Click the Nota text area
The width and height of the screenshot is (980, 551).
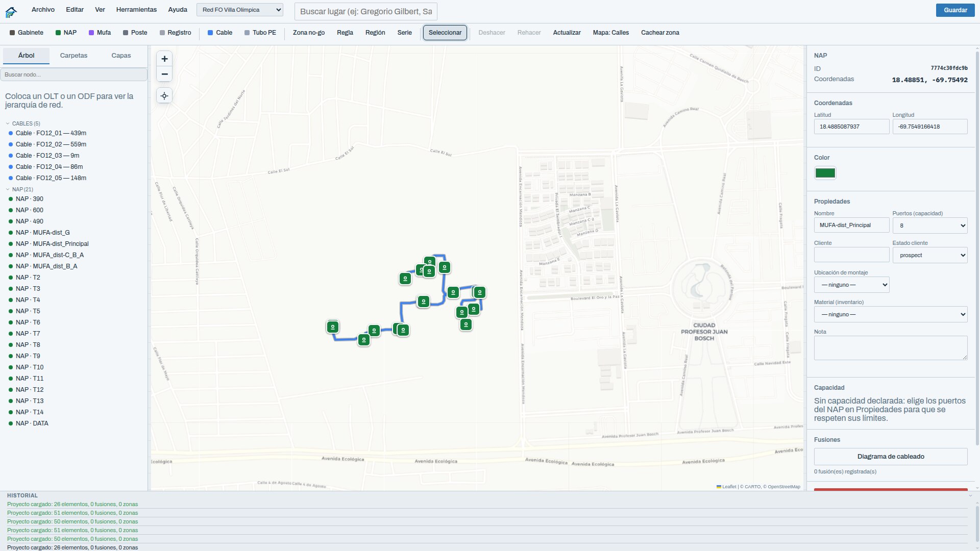click(x=891, y=348)
